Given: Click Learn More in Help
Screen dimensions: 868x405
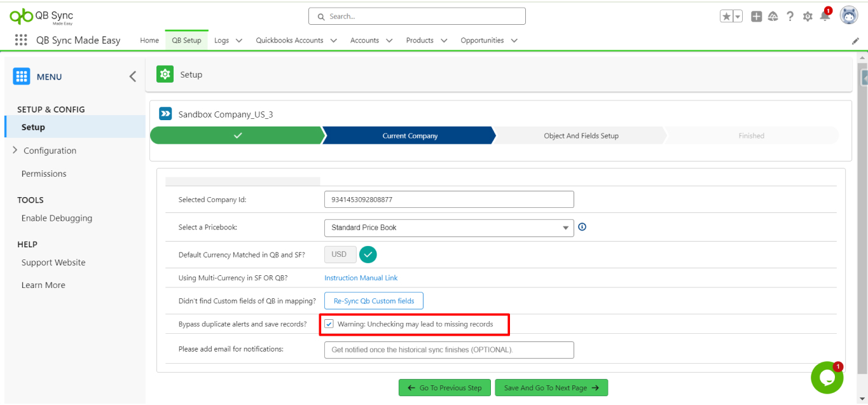Looking at the screenshot, I should point(43,285).
